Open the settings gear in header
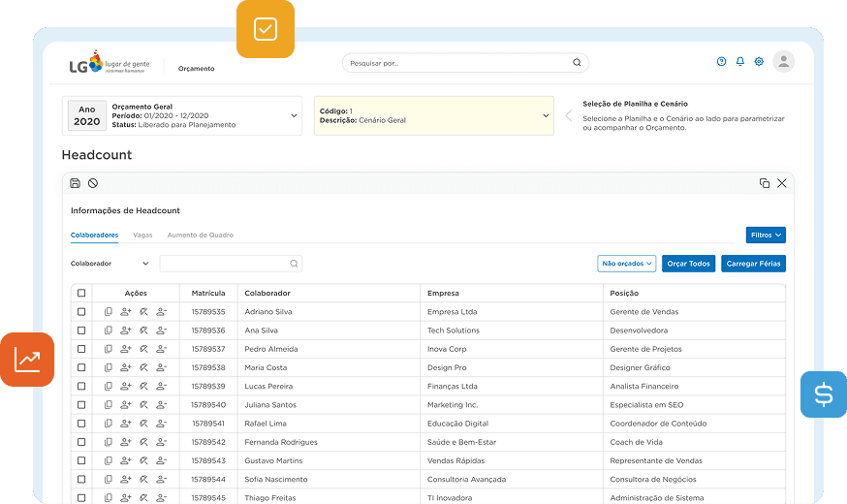847x504 pixels. click(759, 62)
